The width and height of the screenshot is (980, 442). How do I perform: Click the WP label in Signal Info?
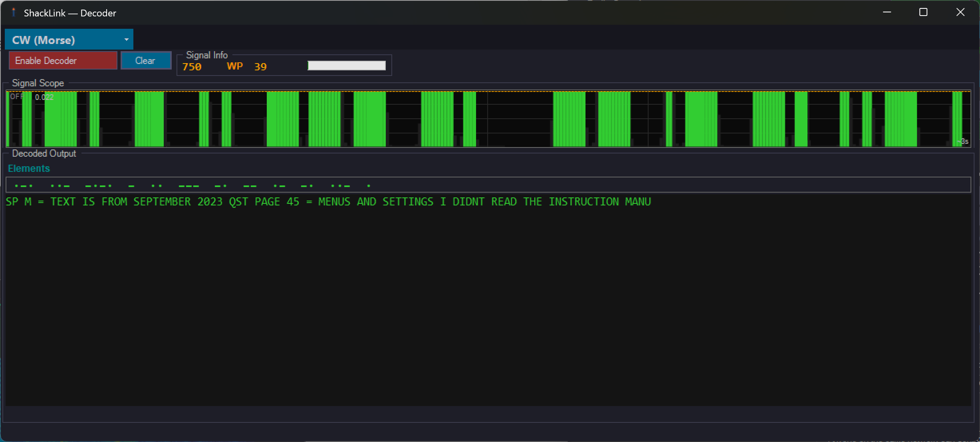pyautogui.click(x=235, y=66)
